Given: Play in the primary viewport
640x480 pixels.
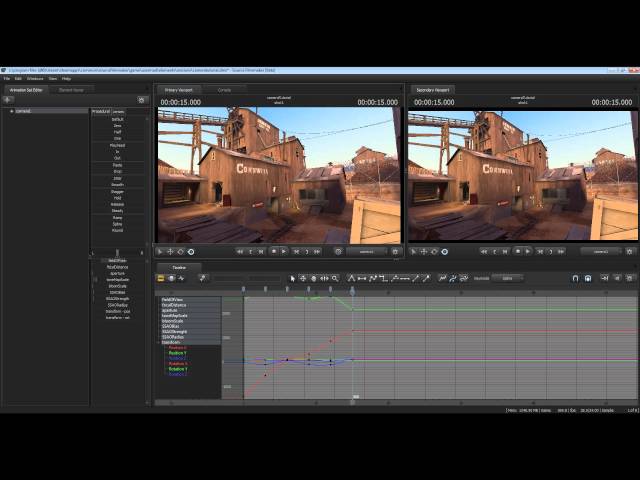Looking at the screenshot, I should [x=284, y=252].
